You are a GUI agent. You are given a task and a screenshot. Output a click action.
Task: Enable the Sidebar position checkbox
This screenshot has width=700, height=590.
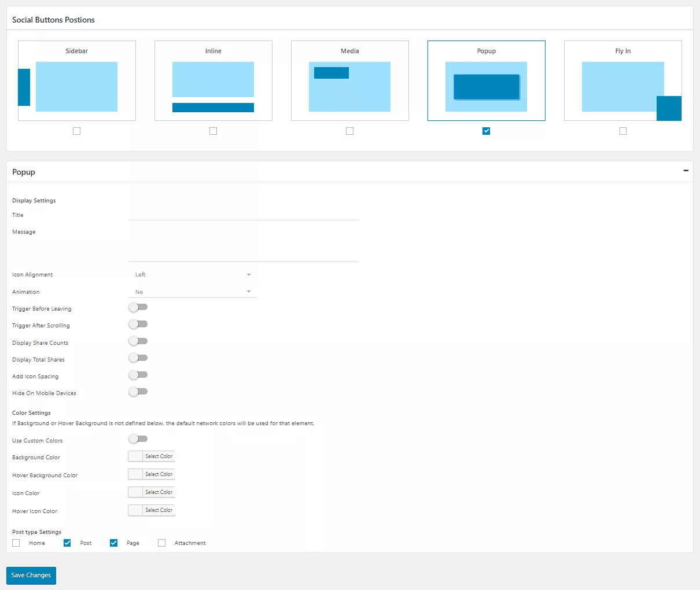pyautogui.click(x=76, y=131)
